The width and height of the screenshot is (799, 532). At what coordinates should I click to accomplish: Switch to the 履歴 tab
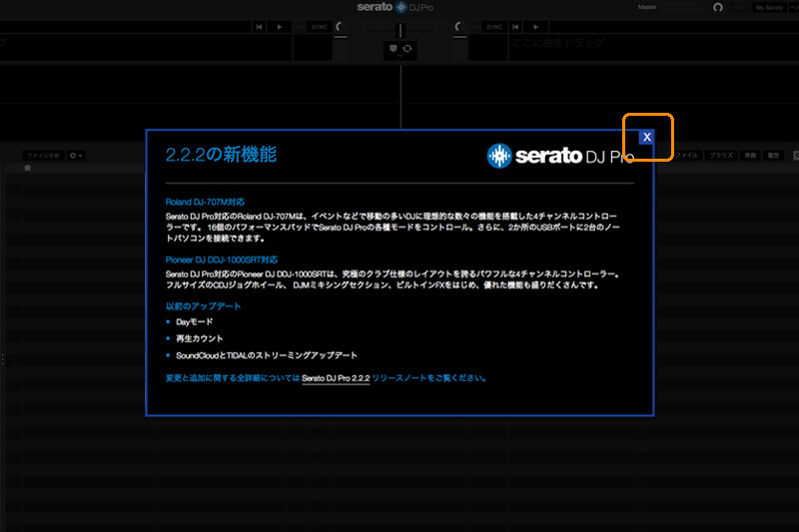click(773, 156)
